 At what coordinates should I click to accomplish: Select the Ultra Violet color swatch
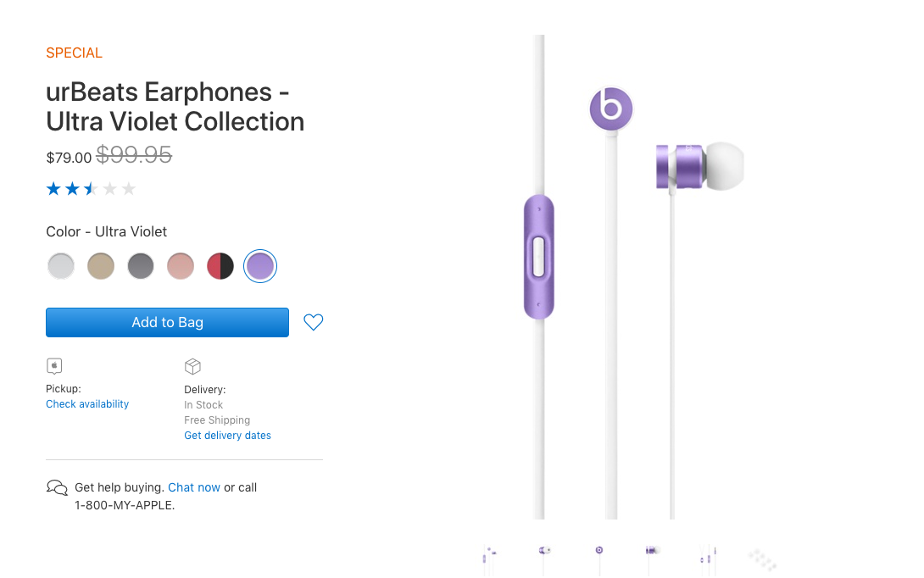click(x=260, y=266)
